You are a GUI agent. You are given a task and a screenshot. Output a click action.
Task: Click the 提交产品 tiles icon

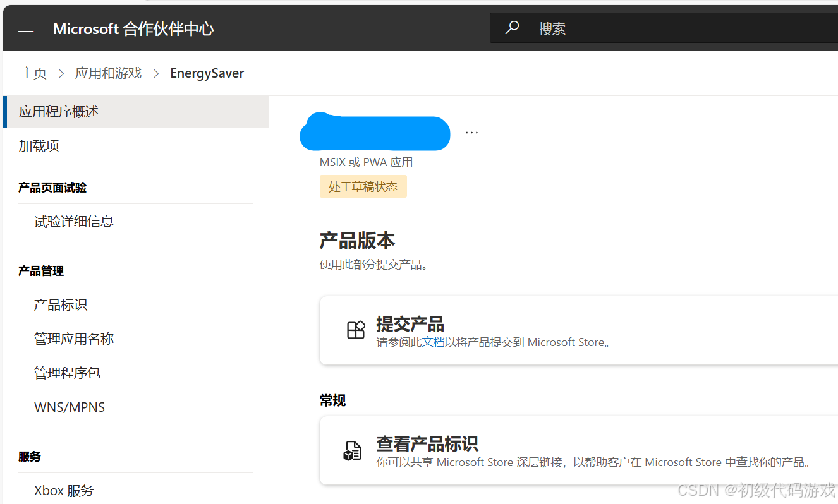click(356, 330)
